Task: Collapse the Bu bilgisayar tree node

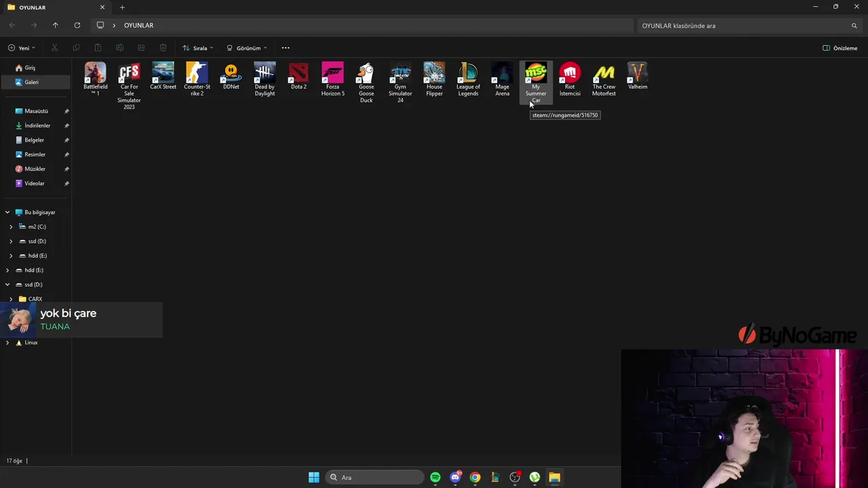Action: [7, 212]
